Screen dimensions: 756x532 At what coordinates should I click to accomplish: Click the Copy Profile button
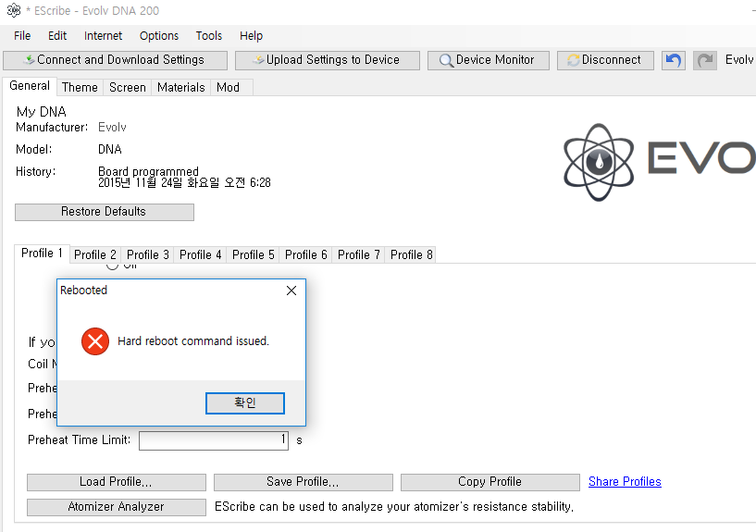(490, 482)
